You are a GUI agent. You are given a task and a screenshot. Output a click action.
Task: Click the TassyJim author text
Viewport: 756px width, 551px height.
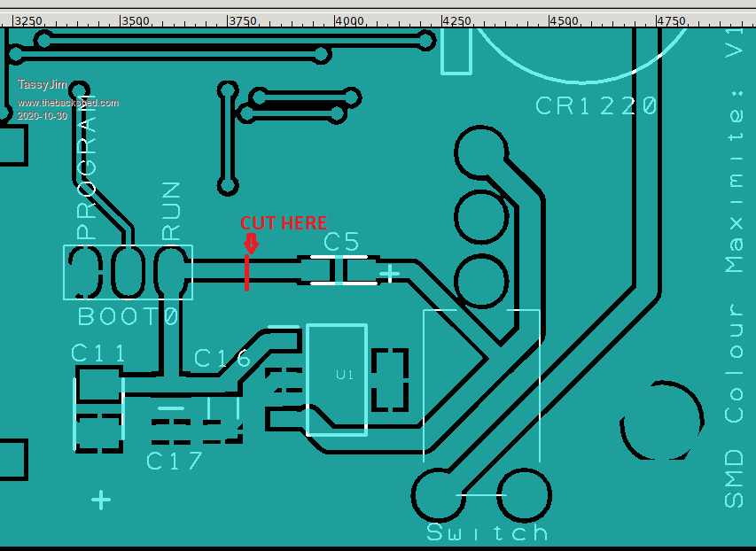(x=42, y=85)
